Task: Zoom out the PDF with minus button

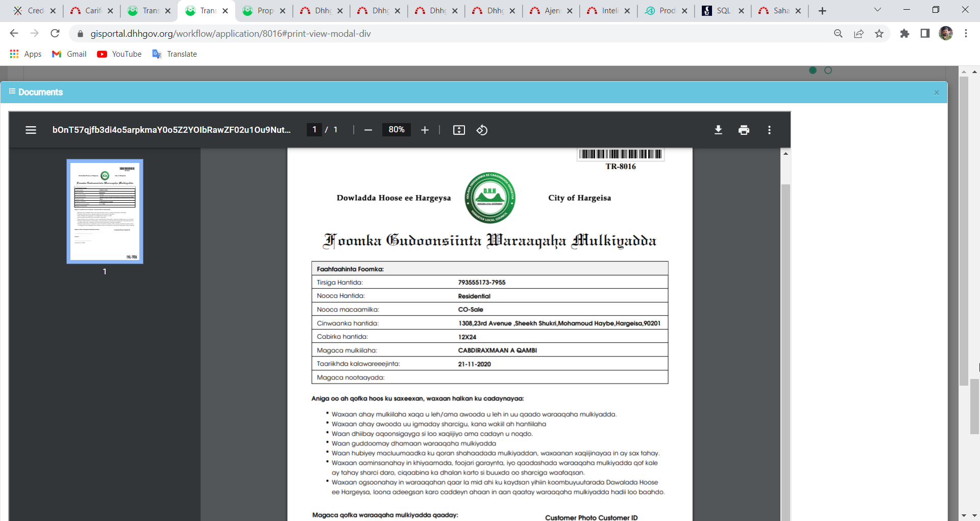Action: click(x=368, y=130)
